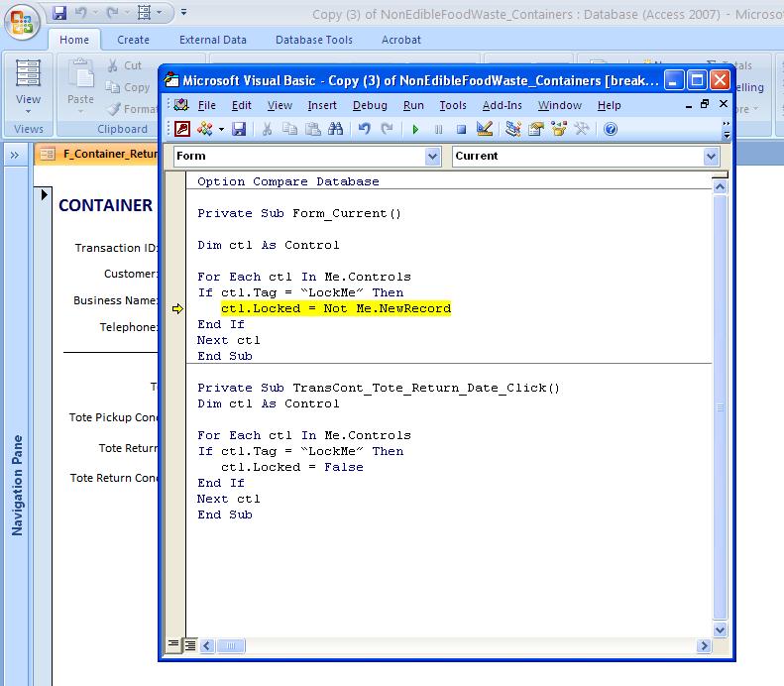Image resolution: width=784 pixels, height=686 pixels.
Task: Click the View Microsoft Access icon in VBA toolbar
Action: coord(182,130)
